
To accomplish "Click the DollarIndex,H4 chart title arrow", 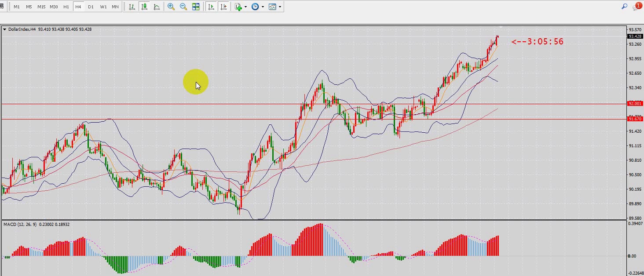I will 4,29.
